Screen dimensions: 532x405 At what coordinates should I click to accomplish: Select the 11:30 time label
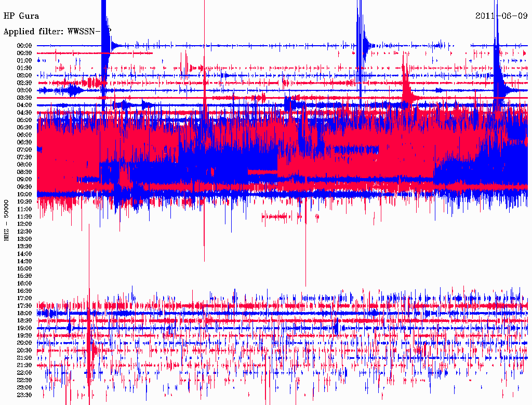(x=24, y=217)
